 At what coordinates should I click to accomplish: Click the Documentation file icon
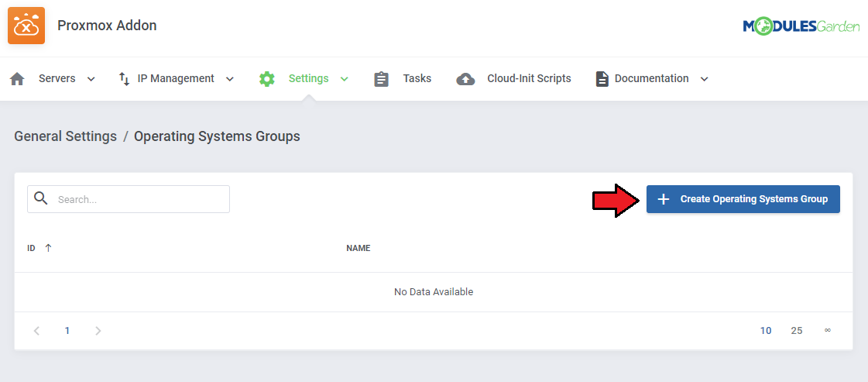[x=602, y=79]
